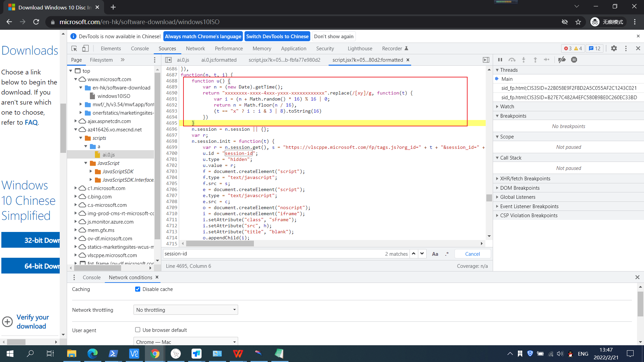Open Windows search on taskbar
This screenshot has height=362, width=644.
(x=30, y=354)
